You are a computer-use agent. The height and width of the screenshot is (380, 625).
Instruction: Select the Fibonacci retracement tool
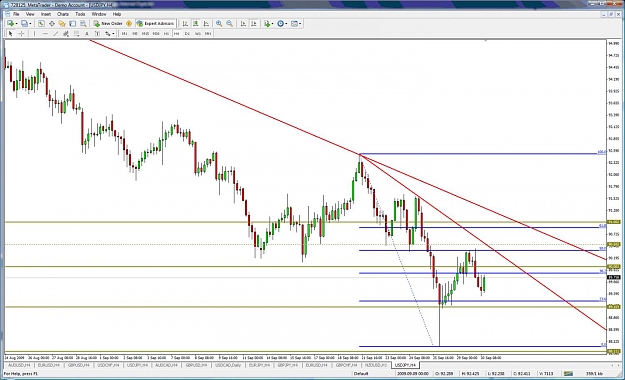click(76, 33)
